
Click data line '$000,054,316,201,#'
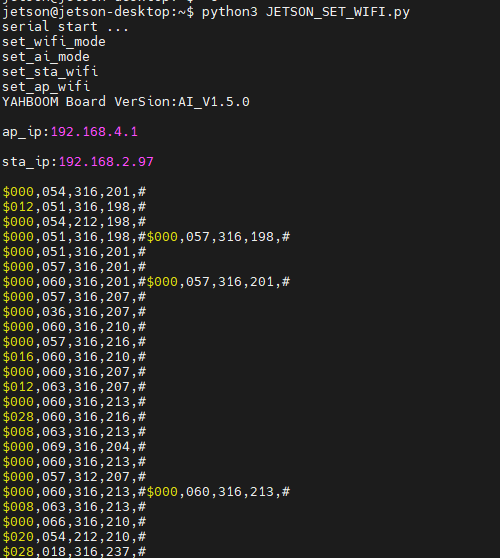pos(74,192)
